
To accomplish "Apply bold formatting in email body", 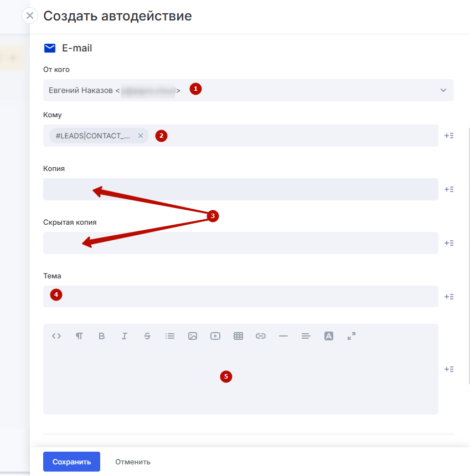I will pyautogui.click(x=102, y=336).
